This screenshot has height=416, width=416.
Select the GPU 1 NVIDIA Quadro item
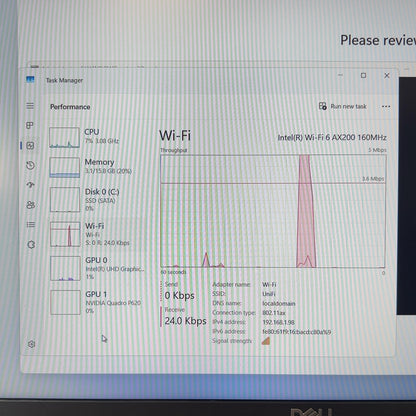[x=97, y=302]
